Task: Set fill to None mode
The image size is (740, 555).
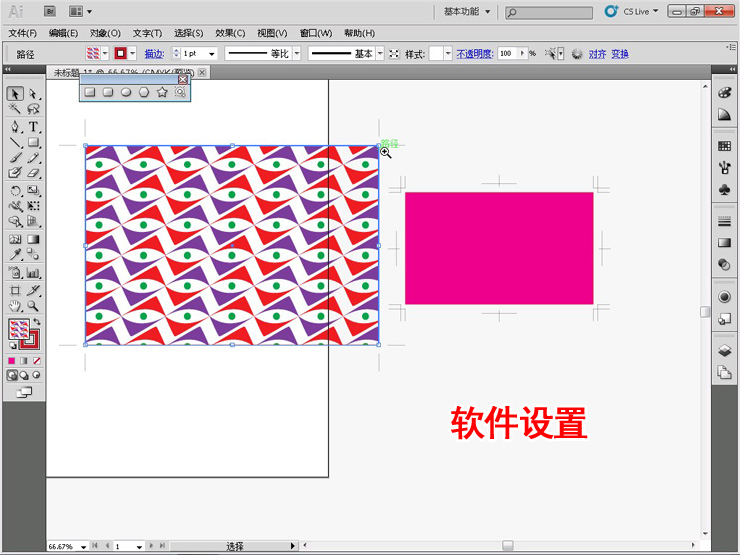Action: (37, 360)
